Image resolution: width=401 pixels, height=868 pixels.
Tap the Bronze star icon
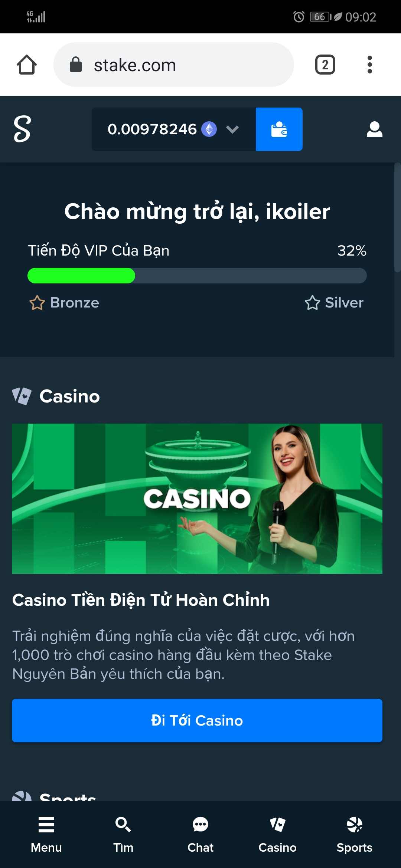tap(37, 303)
